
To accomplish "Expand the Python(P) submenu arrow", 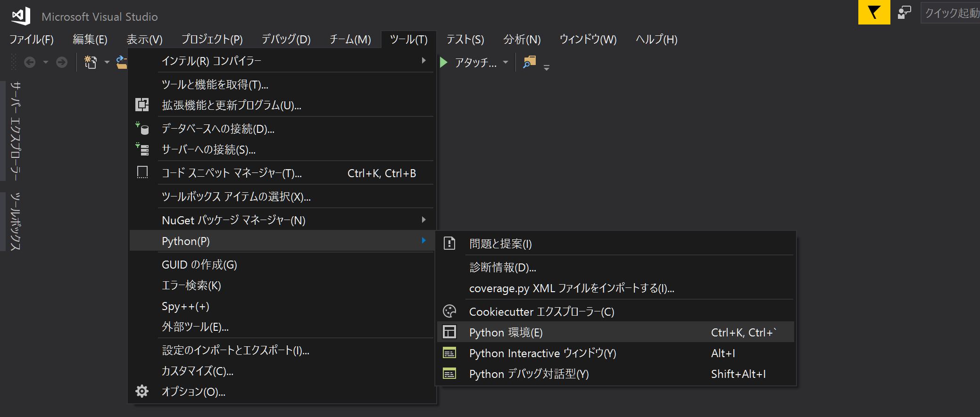I will 424,240.
